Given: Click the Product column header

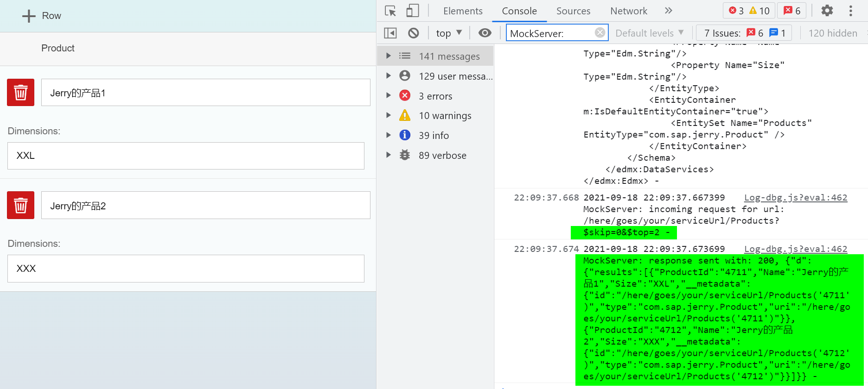Looking at the screenshot, I should [58, 48].
